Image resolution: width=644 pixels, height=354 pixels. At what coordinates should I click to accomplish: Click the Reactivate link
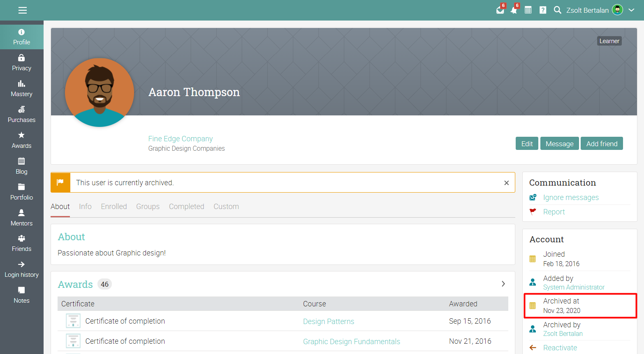coord(560,348)
